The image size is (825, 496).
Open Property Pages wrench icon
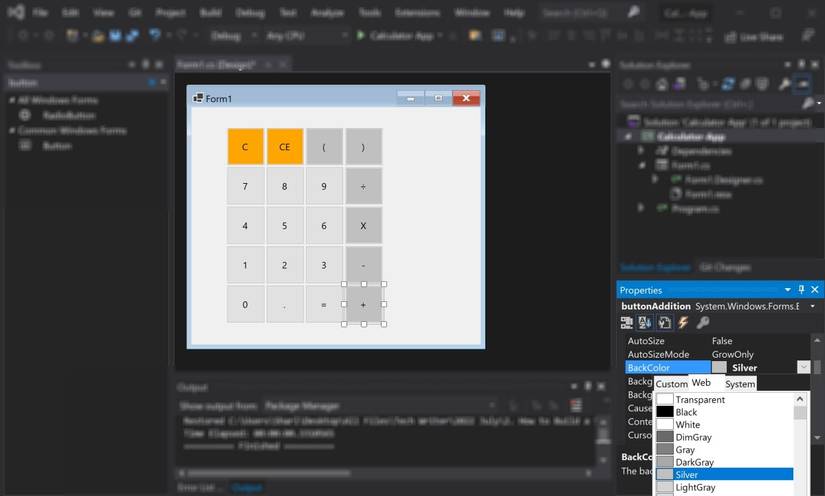coord(702,322)
